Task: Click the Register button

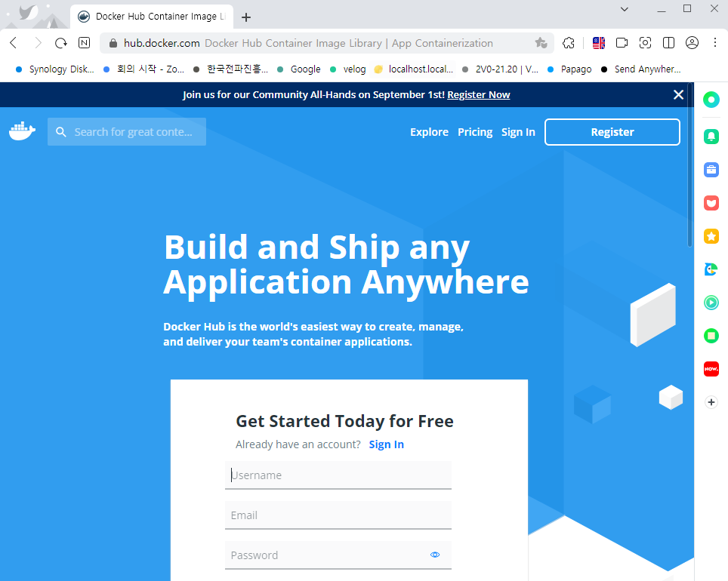Action: coord(612,132)
